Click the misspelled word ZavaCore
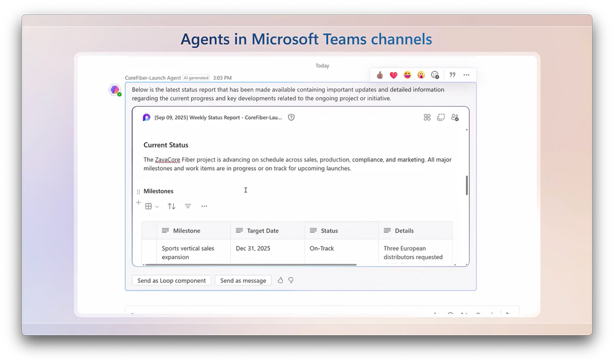 pos(168,160)
